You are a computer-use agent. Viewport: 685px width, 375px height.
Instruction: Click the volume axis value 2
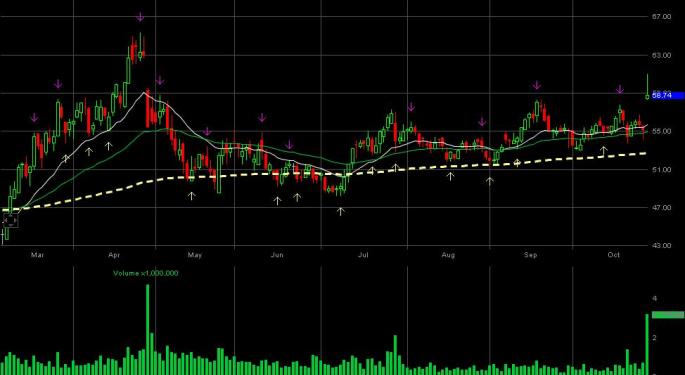654,337
